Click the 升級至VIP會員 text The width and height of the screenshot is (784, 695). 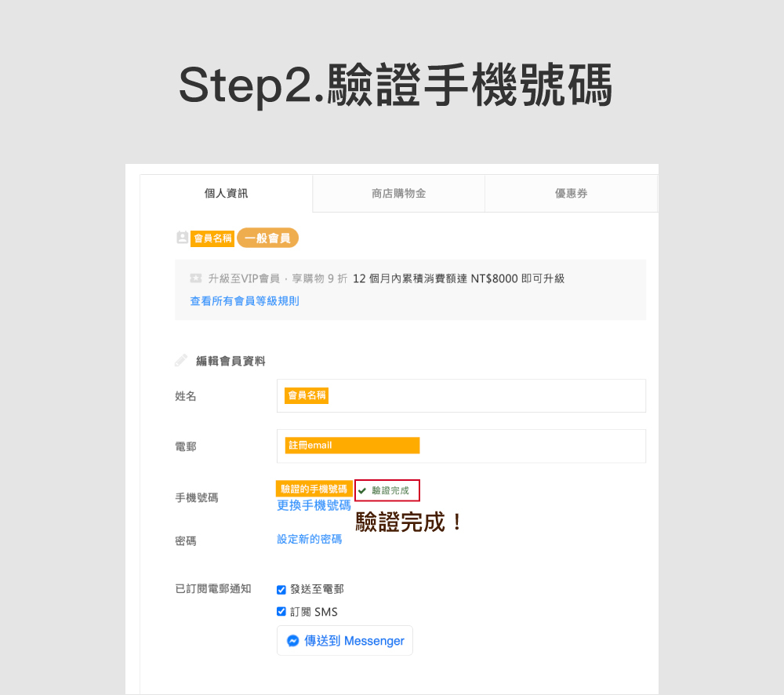click(244, 278)
